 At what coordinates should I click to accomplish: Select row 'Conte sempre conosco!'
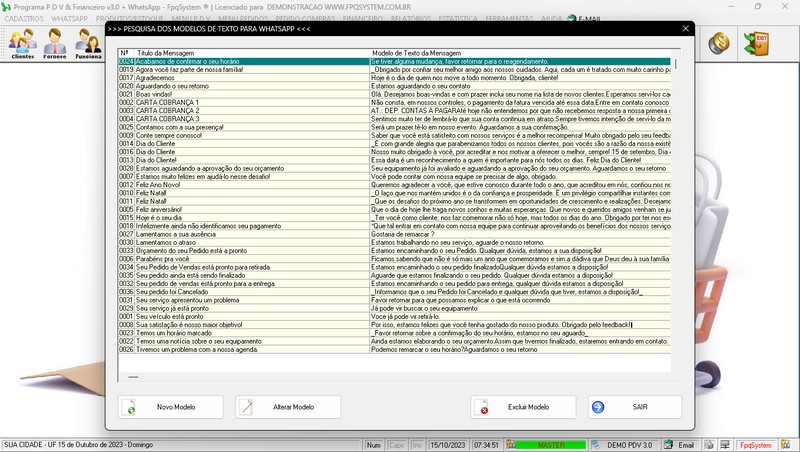(394, 135)
